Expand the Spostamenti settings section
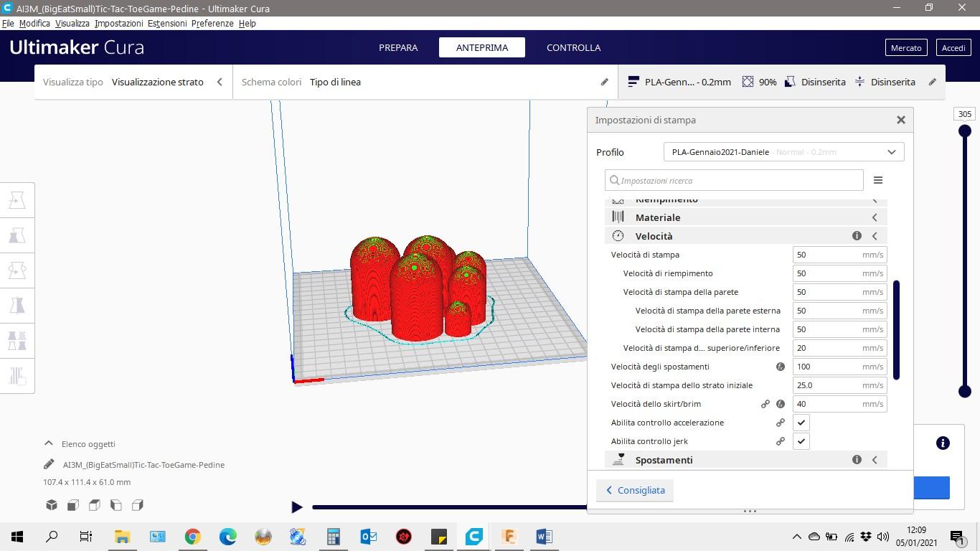Viewport: 980px width, 551px height. pos(875,460)
